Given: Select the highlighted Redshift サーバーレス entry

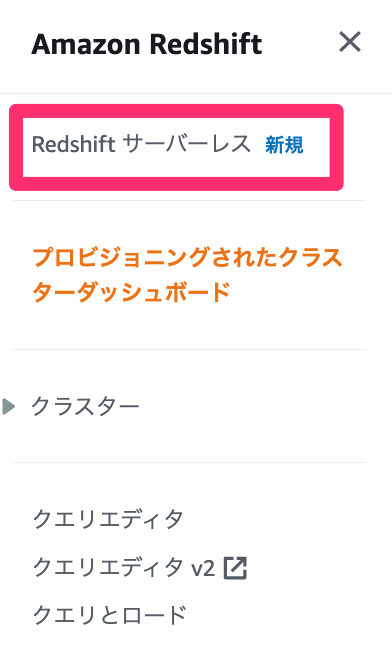Looking at the screenshot, I should (176, 147).
